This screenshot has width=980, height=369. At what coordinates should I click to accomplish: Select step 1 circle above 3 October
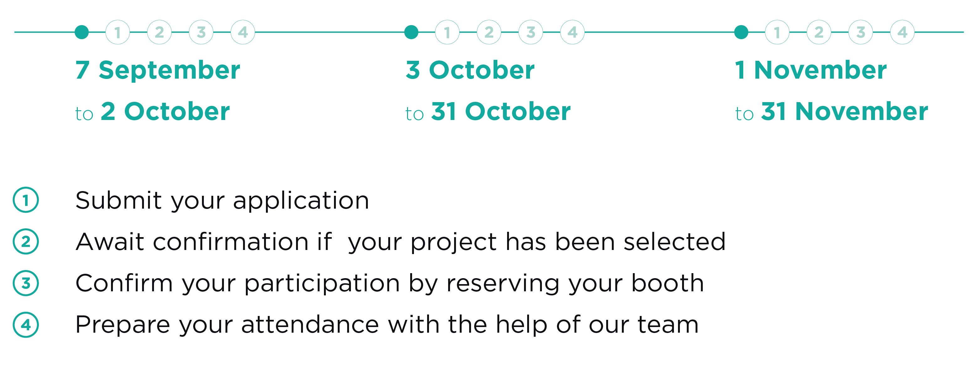(x=448, y=32)
